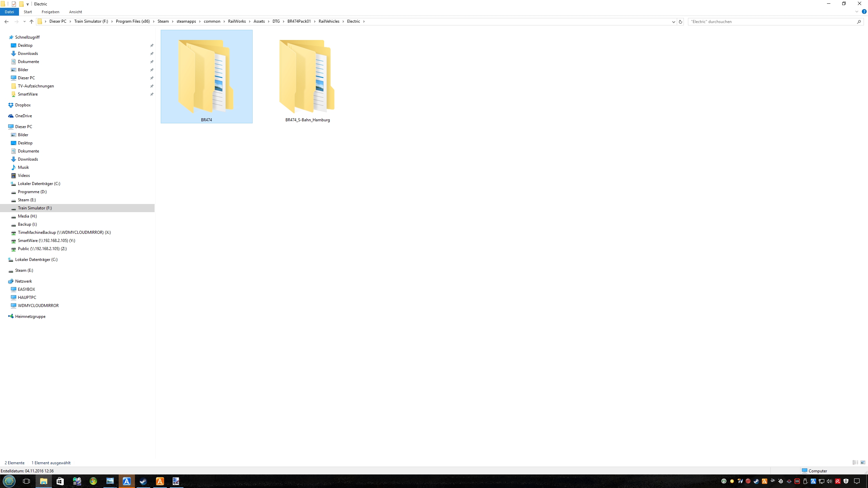
Task: Click the Dropbox icon in sidebar
Action: point(11,105)
